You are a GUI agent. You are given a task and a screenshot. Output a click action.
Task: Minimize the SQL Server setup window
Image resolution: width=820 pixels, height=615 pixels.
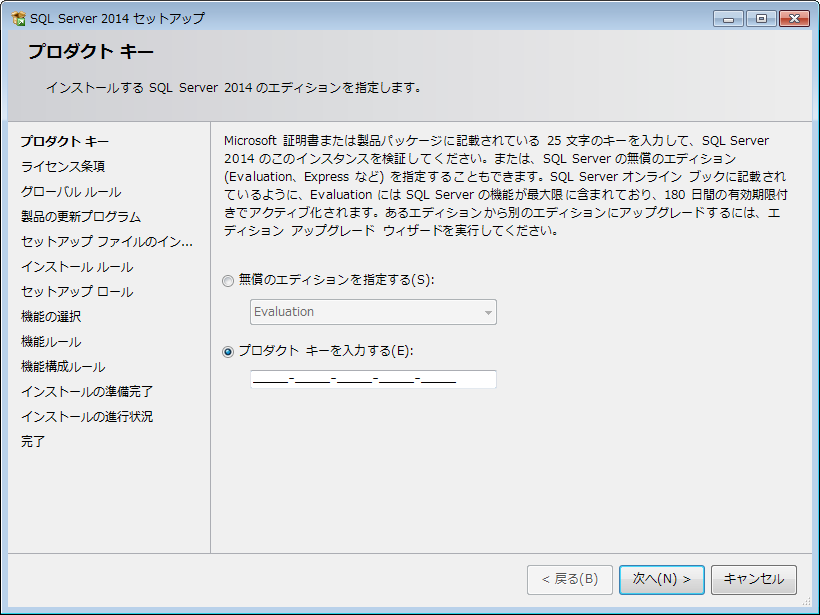click(x=728, y=19)
